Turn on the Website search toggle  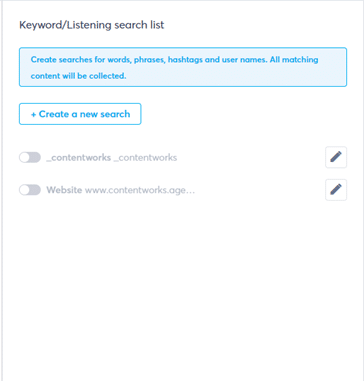pyautogui.click(x=30, y=190)
